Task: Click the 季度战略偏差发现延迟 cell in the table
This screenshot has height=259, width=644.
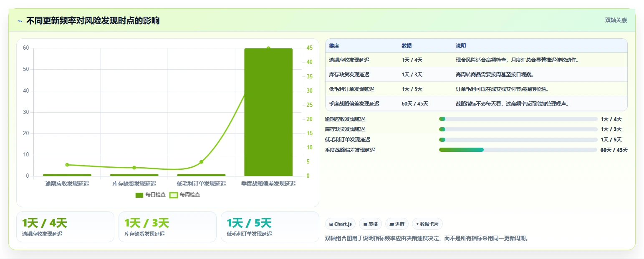Action: 354,104
